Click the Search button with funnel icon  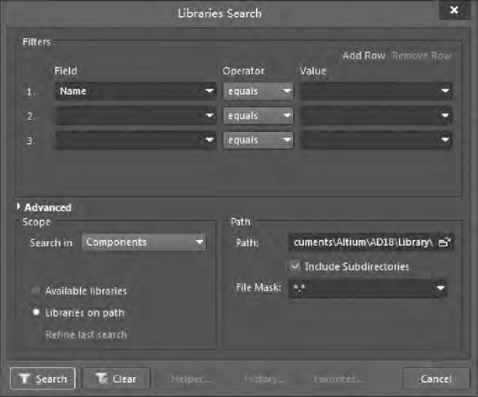(43, 379)
